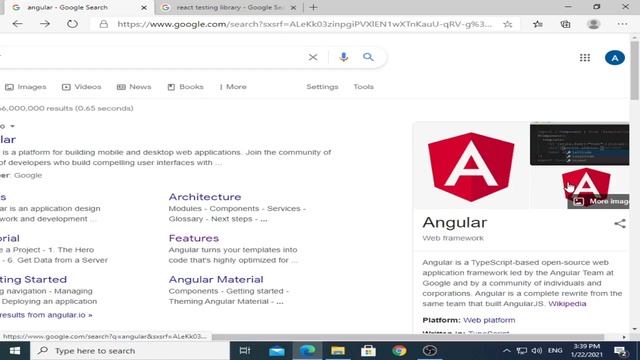Switch to Books search results
The image size is (640, 360).
185,87
